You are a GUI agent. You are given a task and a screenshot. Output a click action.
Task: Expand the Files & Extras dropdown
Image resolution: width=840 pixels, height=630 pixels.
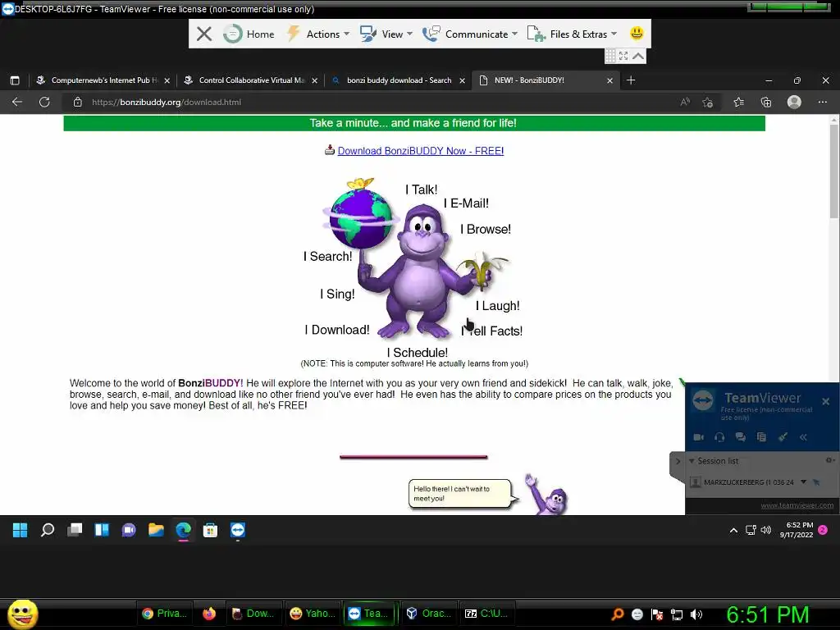tap(572, 34)
